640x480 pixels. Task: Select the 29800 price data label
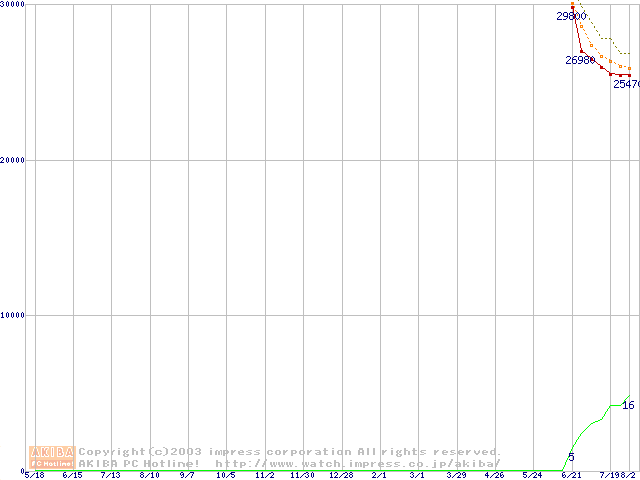click(571, 16)
